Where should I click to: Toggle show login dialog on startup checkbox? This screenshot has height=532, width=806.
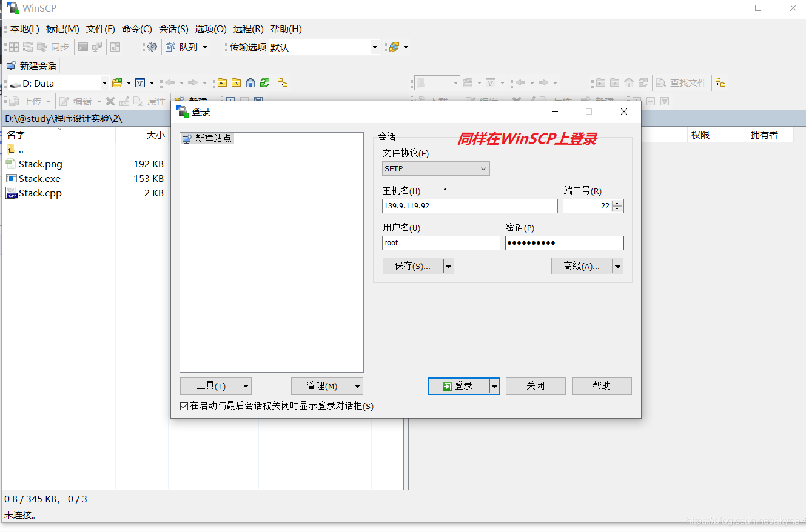click(x=184, y=406)
